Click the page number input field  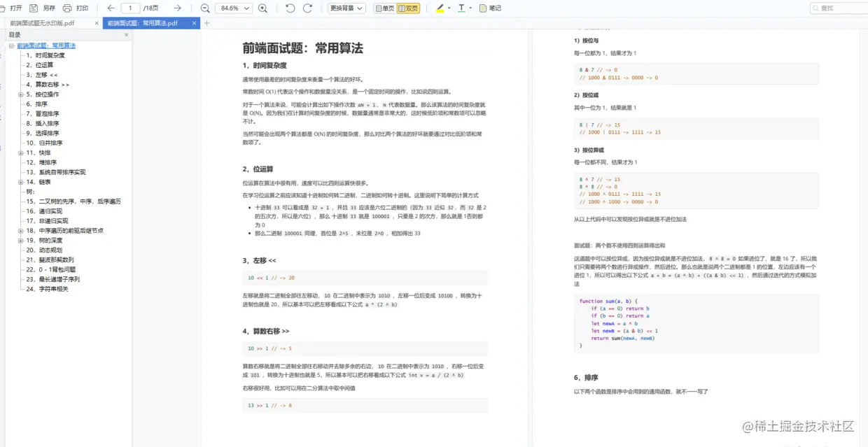130,8
